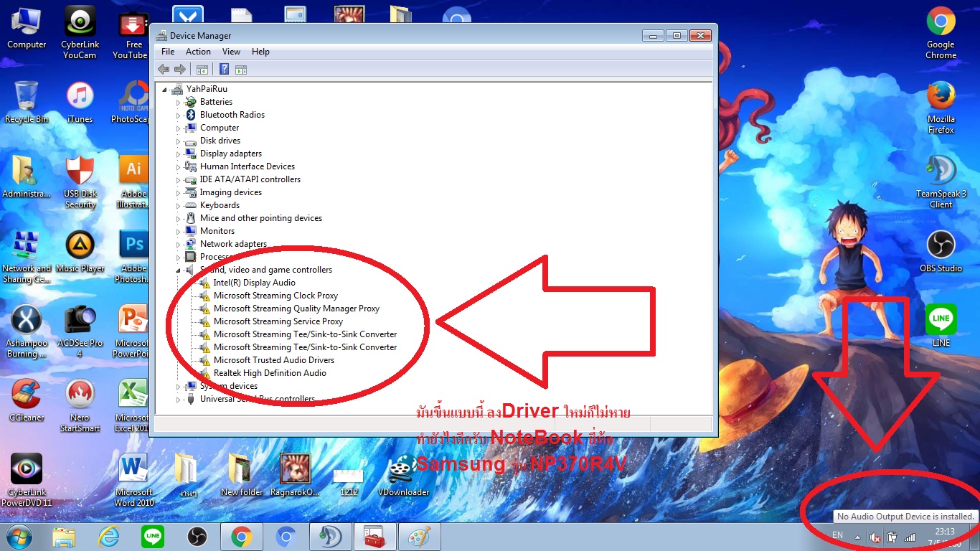Select Microsoft Streaming Clock Proxy
Screen dimensions: 980x551
point(275,296)
